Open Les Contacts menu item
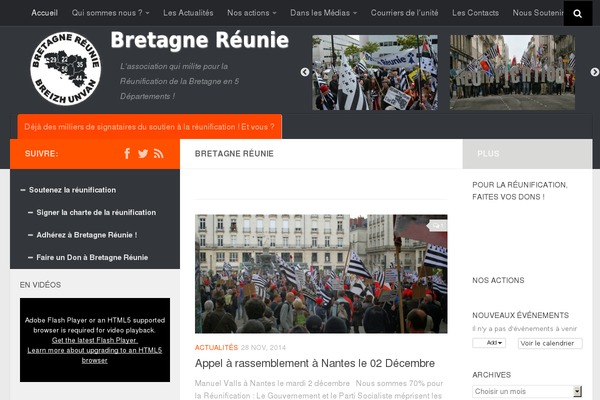This screenshot has width=600, height=400. tap(475, 13)
